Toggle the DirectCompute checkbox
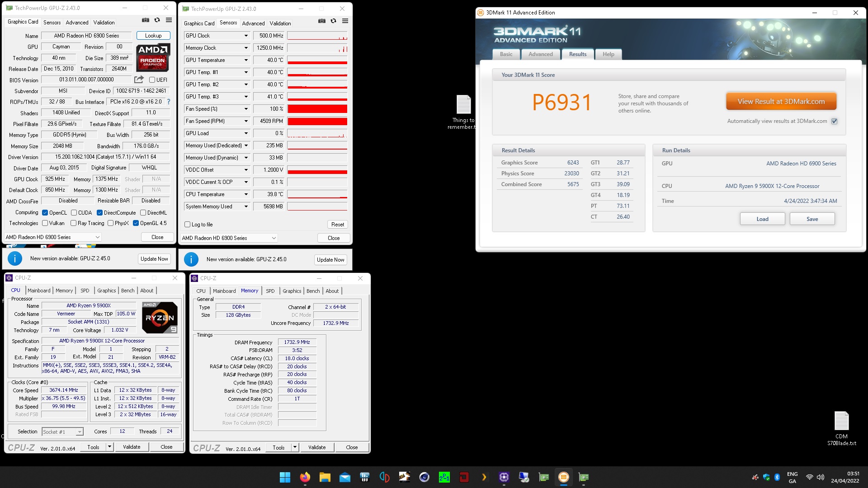This screenshot has width=868, height=488. (x=99, y=213)
